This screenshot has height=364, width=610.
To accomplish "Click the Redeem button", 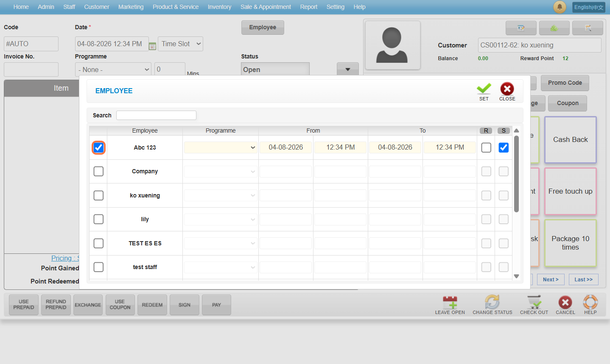I will pos(152,305).
